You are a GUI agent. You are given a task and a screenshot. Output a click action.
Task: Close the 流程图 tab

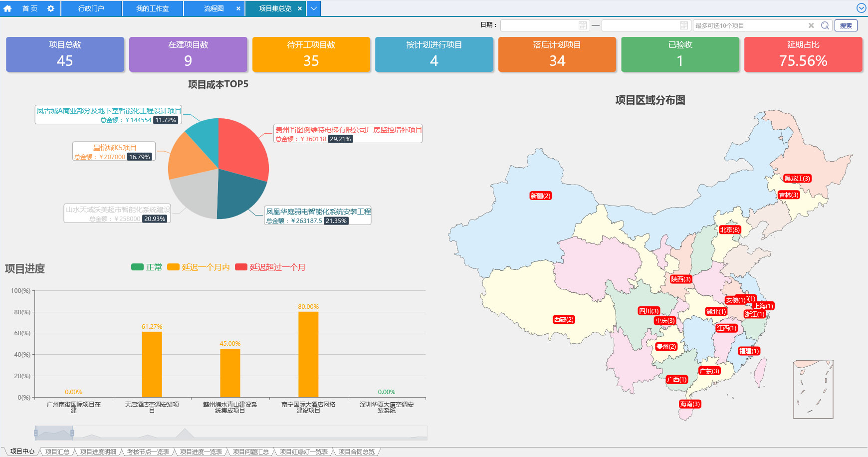point(238,8)
